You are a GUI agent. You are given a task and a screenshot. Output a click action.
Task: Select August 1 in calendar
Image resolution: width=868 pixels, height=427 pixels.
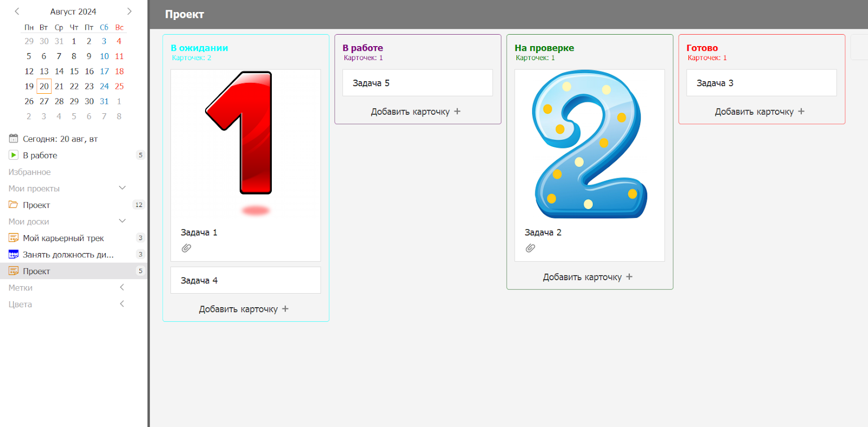click(74, 41)
